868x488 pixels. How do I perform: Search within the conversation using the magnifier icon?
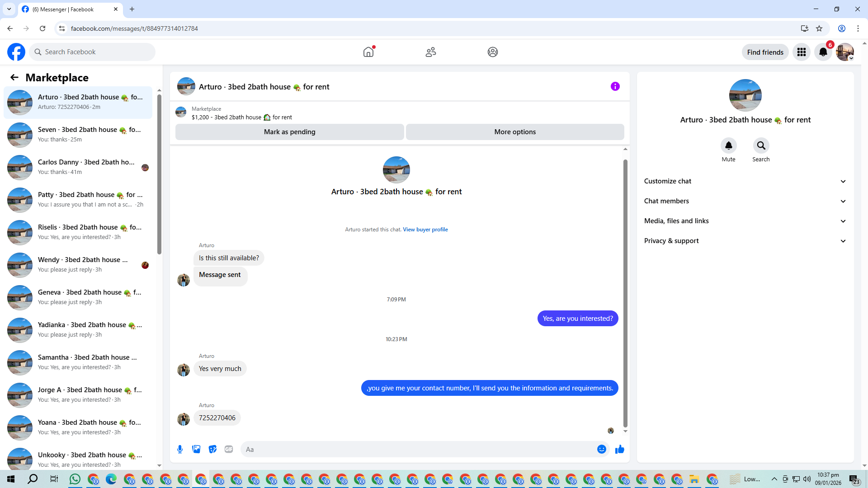click(761, 145)
